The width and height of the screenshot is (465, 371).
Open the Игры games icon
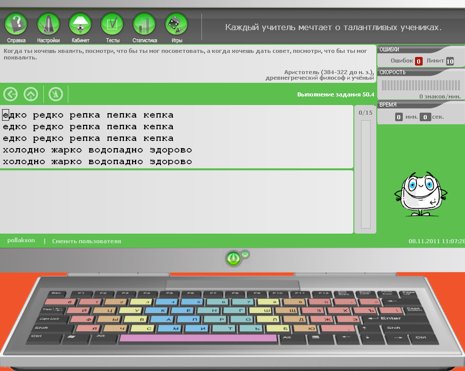coord(176,24)
